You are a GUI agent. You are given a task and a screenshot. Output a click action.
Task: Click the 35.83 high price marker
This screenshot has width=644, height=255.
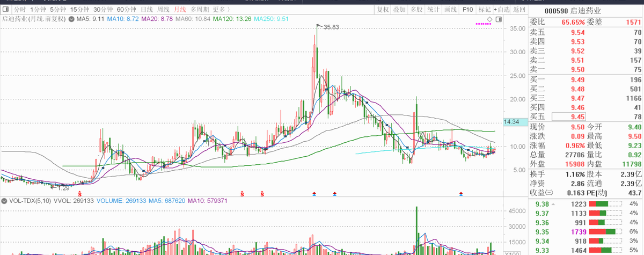point(332,27)
